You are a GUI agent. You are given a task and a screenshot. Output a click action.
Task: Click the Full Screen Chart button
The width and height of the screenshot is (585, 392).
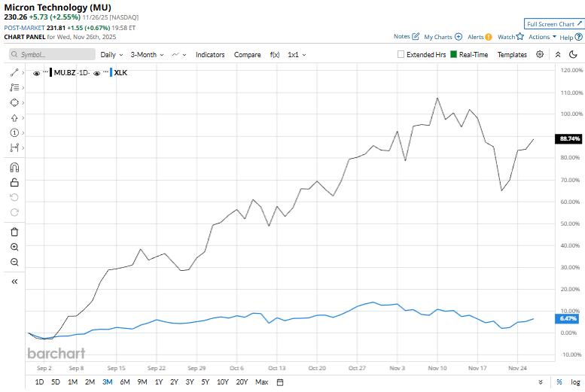point(553,24)
